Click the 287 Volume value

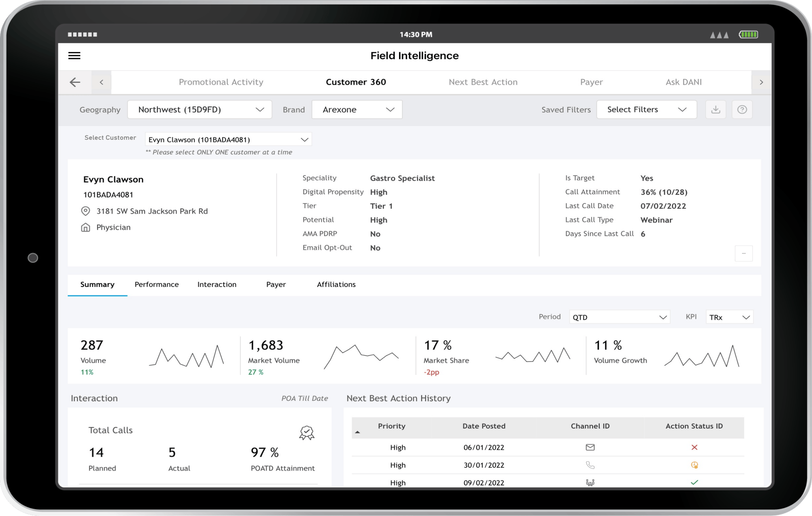point(92,345)
